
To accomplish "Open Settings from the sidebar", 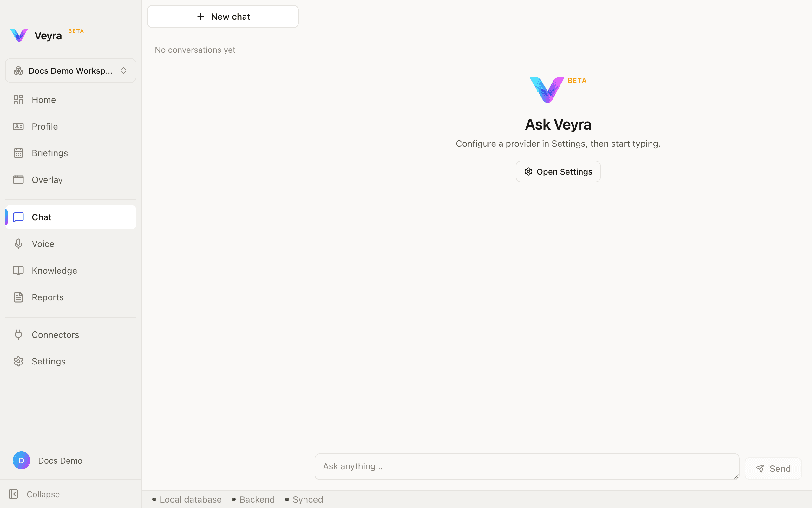I will (70, 362).
